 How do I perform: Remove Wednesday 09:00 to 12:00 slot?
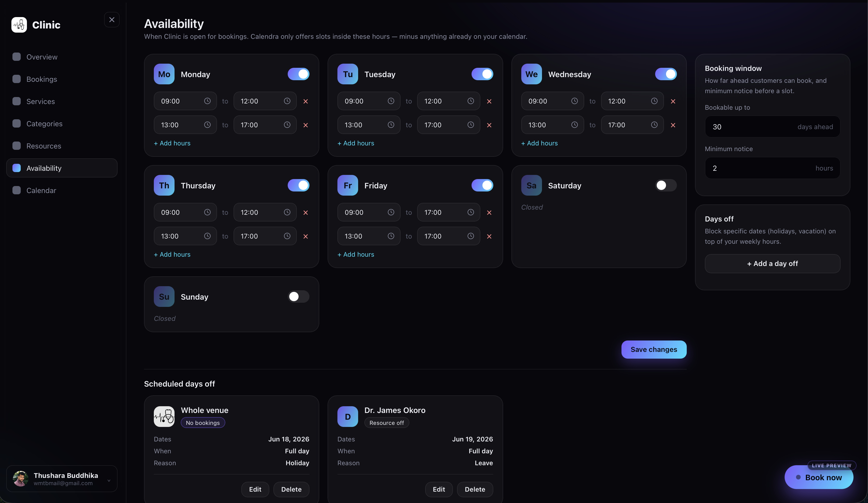(673, 101)
